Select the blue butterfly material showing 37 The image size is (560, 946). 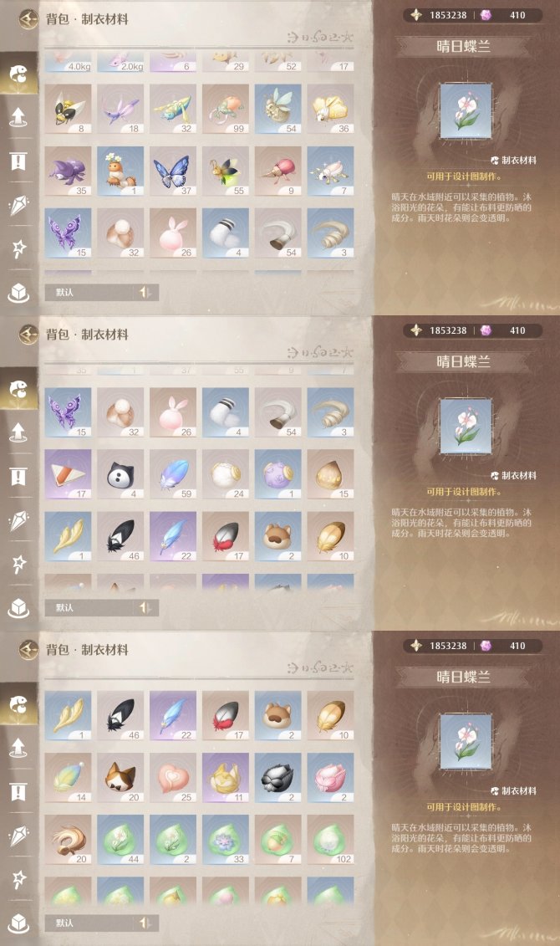pos(173,171)
